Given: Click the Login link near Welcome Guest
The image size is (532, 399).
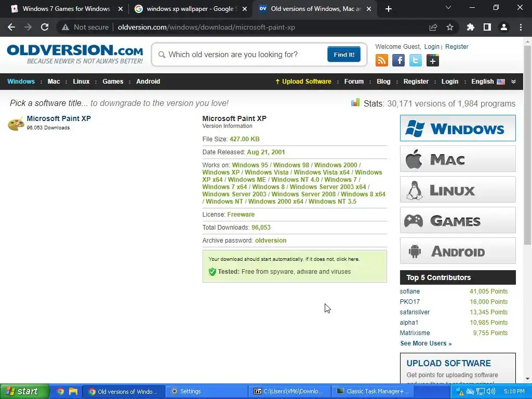Looking at the screenshot, I should (x=432, y=46).
